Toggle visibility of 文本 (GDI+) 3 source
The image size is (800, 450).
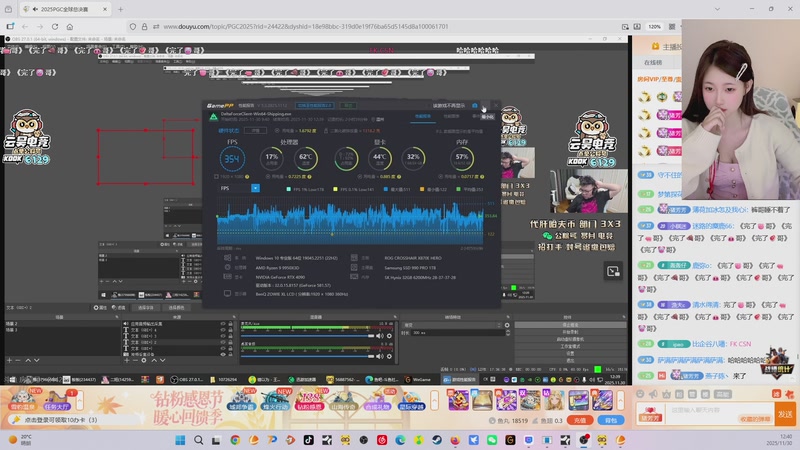(222, 336)
